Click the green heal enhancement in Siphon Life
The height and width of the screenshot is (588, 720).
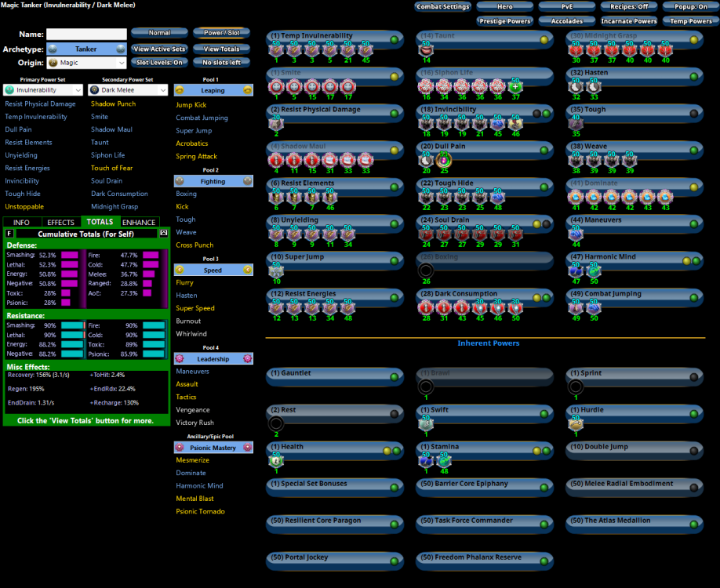515,86
